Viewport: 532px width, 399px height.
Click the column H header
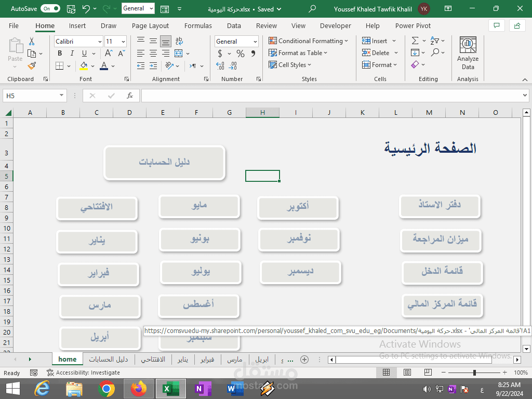click(x=262, y=112)
